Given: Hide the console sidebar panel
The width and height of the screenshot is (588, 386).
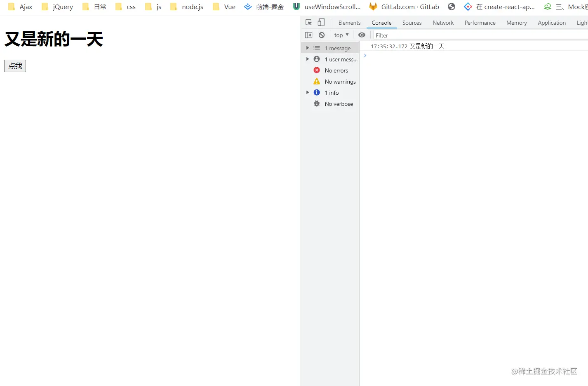Looking at the screenshot, I should (308, 35).
